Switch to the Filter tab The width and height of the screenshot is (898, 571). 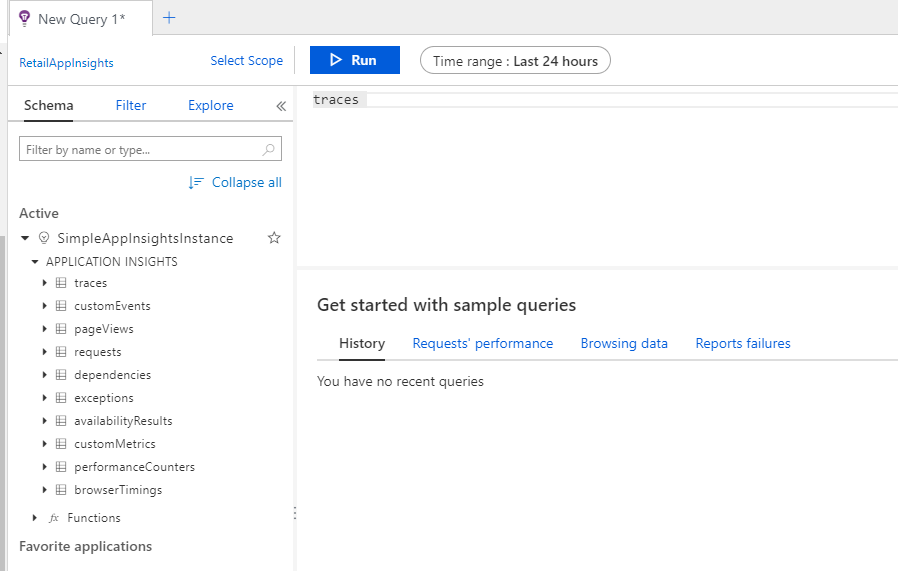pos(130,105)
